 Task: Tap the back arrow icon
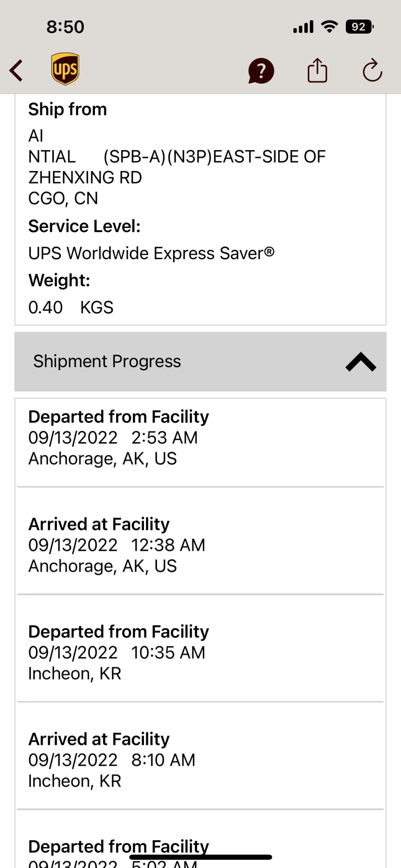click(16, 70)
